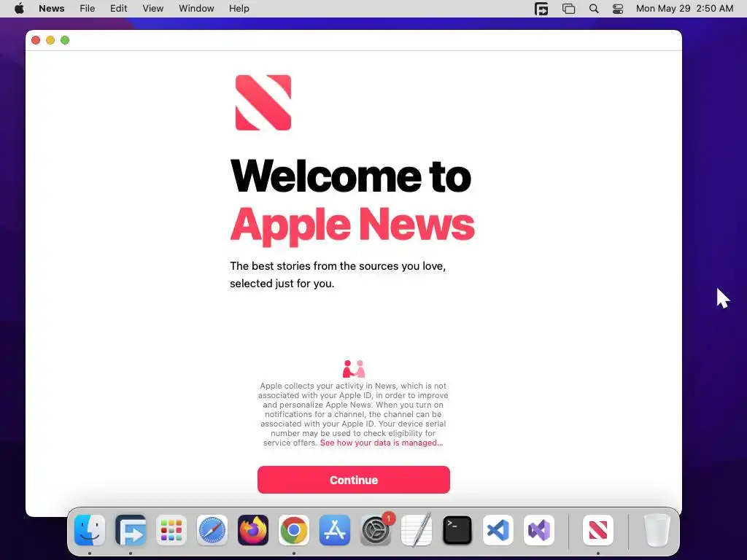Viewport: 747px width, 560px height.
Task: Click the 'Welcome to' heading
Action: [351, 176]
